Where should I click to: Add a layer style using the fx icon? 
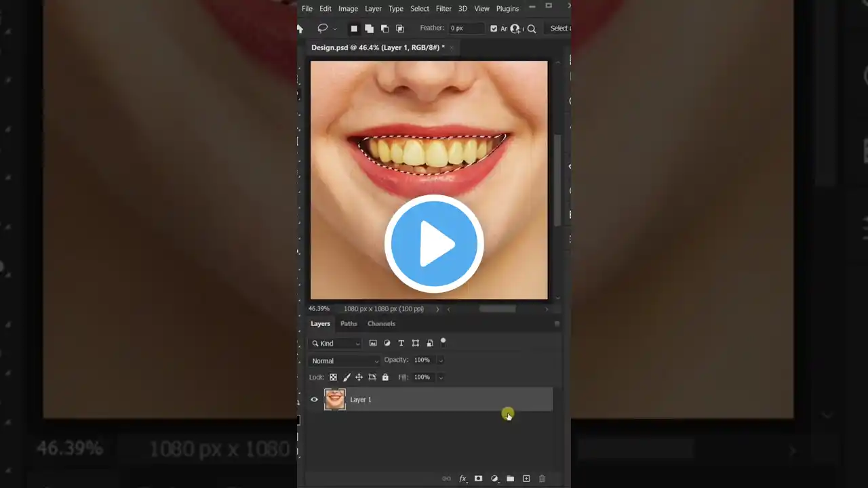coord(462,479)
